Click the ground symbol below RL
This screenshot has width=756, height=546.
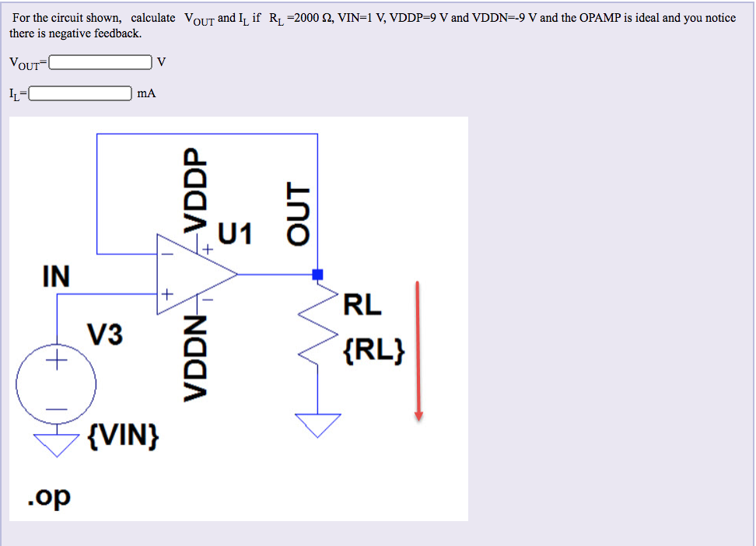[x=317, y=420]
